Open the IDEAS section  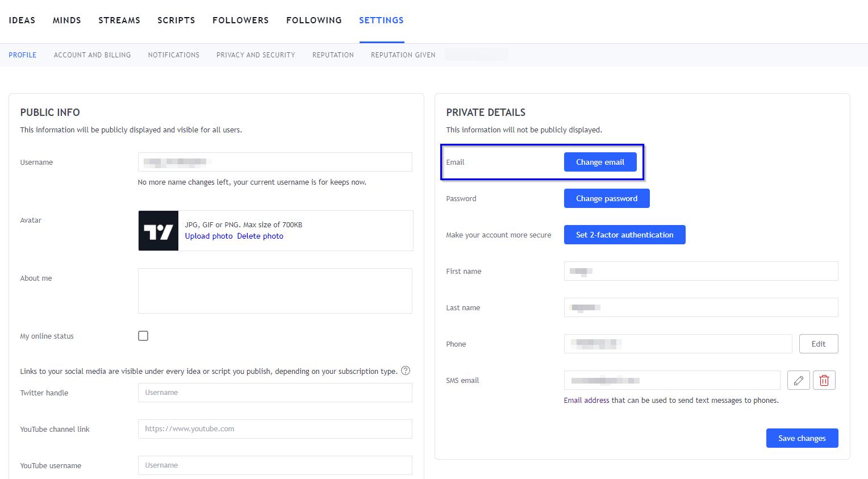(x=22, y=20)
